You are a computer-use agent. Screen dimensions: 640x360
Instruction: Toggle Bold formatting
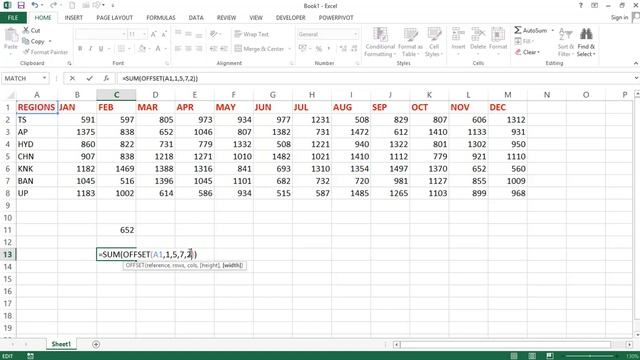[x=80, y=49]
